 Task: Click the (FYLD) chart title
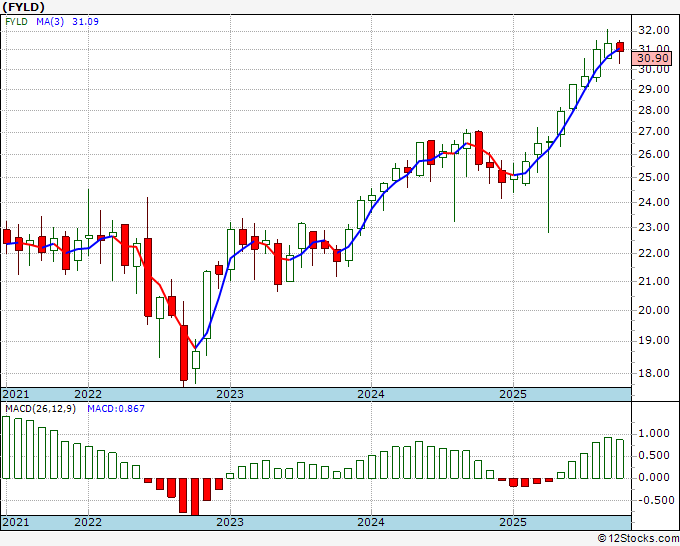tap(23, 7)
